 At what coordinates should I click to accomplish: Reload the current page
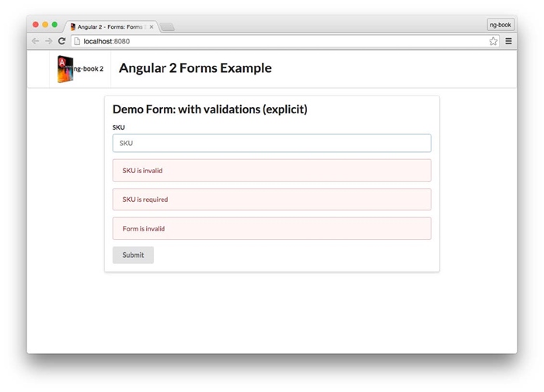[x=61, y=41]
